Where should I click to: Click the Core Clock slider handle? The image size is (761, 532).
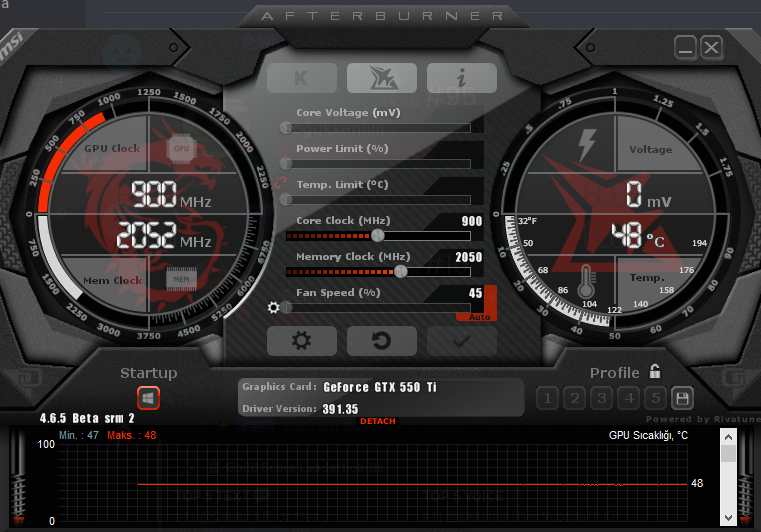point(377,236)
